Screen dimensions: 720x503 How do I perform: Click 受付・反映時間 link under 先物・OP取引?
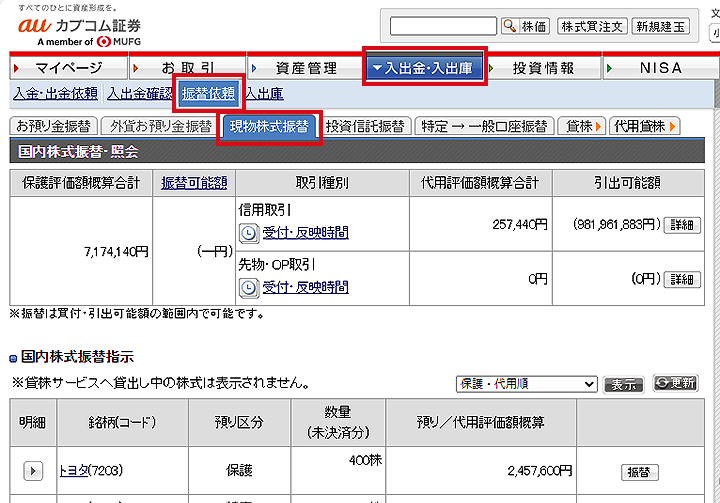point(305,288)
